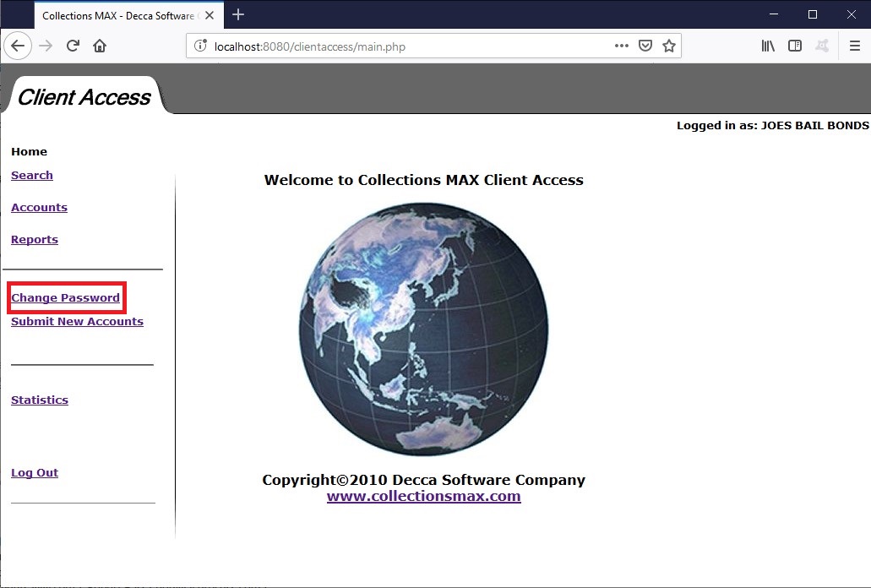Open the Accounts link

[x=40, y=208]
